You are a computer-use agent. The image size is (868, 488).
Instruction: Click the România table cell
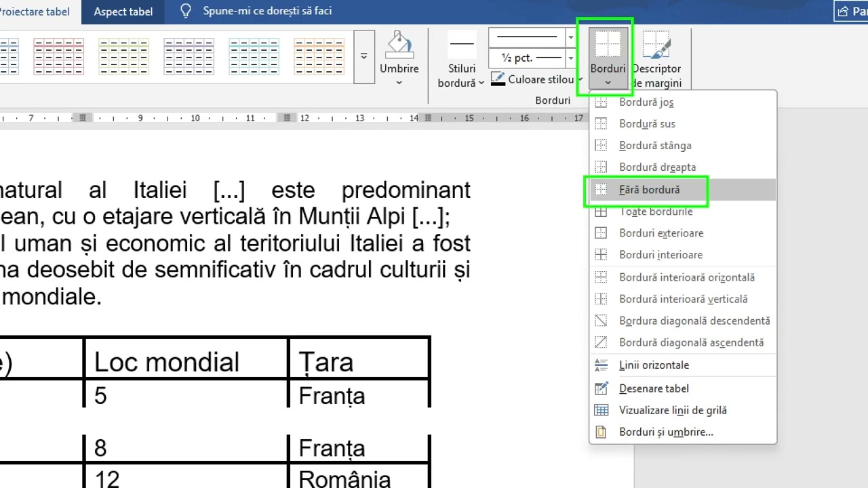click(359, 477)
